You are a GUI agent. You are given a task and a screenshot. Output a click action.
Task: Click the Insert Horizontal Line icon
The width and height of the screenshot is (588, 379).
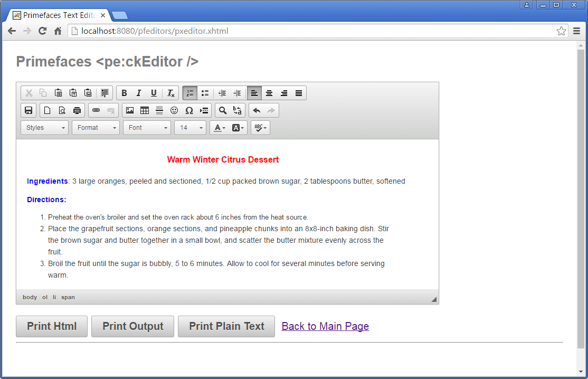coord(159,110)
